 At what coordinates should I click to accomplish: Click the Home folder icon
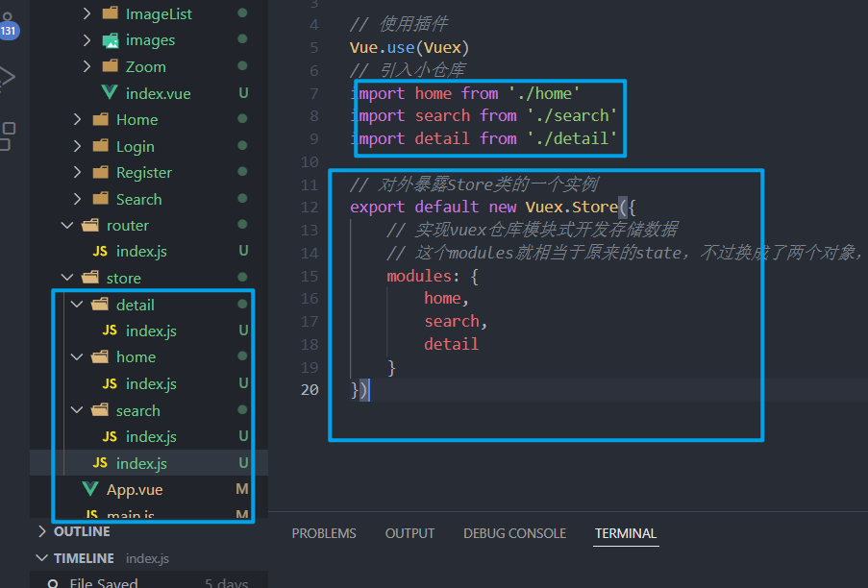[x=101, y=119]
